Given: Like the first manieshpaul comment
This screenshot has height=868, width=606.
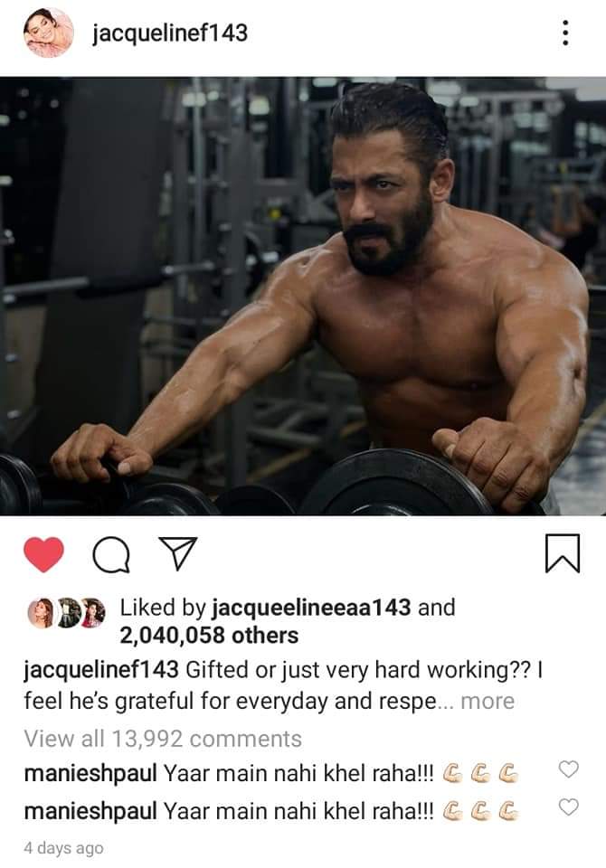Looking at the screenshot, I should coord(568,769).
